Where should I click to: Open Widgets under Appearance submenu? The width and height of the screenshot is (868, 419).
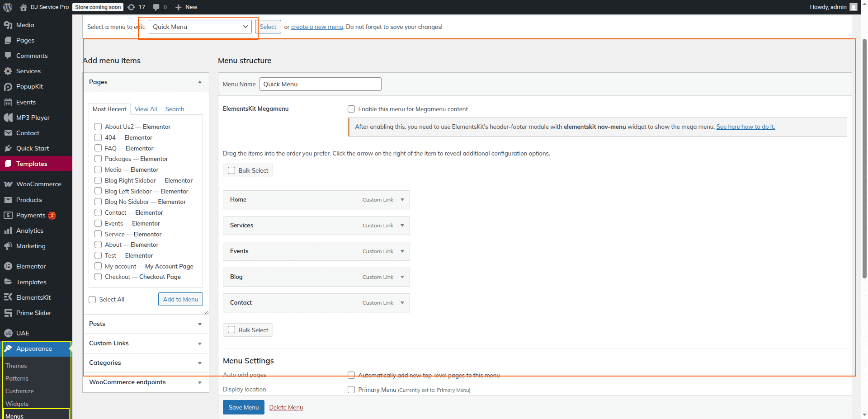click(x=17, y=404)
